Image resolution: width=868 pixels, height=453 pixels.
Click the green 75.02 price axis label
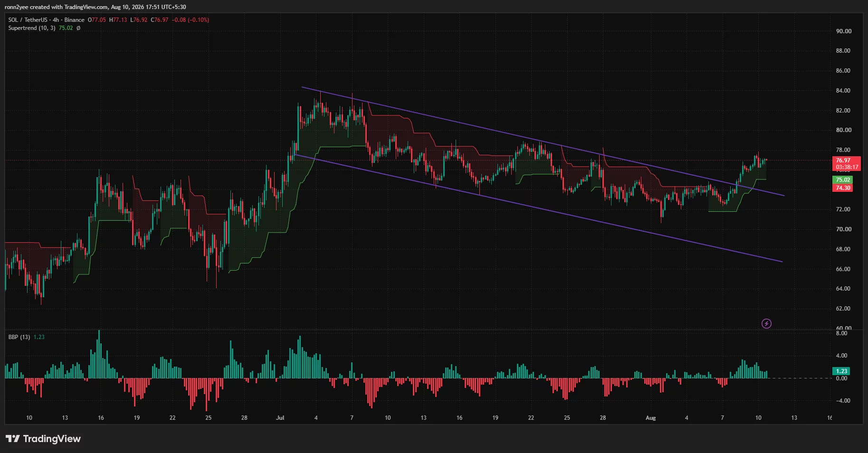[843, 180]
